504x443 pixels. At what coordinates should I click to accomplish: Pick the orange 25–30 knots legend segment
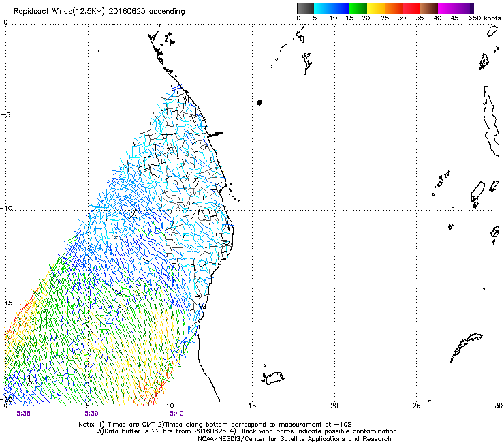tap(394, 8)
